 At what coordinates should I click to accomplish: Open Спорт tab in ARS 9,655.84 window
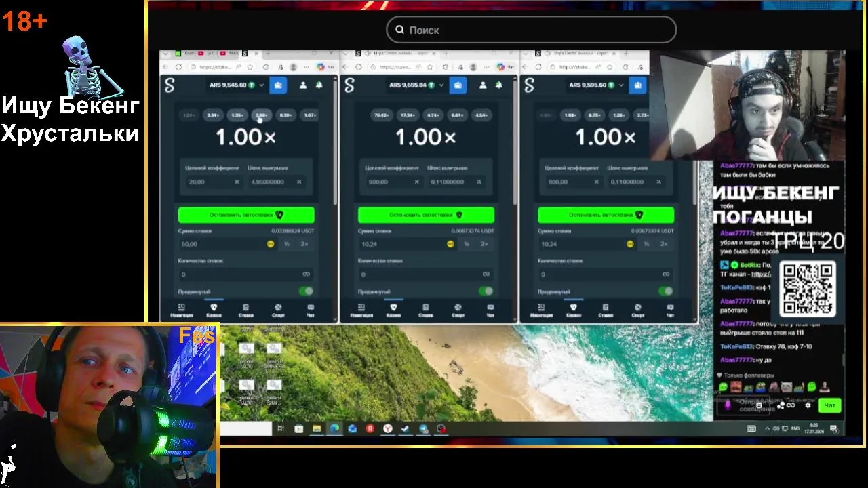pos(458,310)
